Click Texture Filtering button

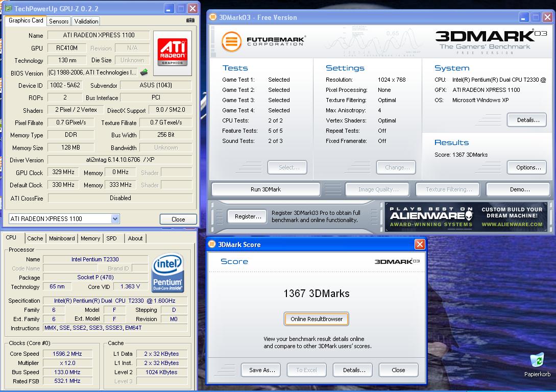pyautogui.click(x=448, y=190)
